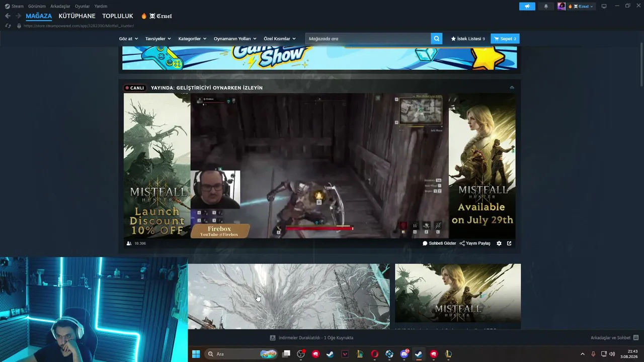The width and height of the screenshot is (644, 362).
Task: Click the active Steam taskbar icon
Action: (419, 354)
